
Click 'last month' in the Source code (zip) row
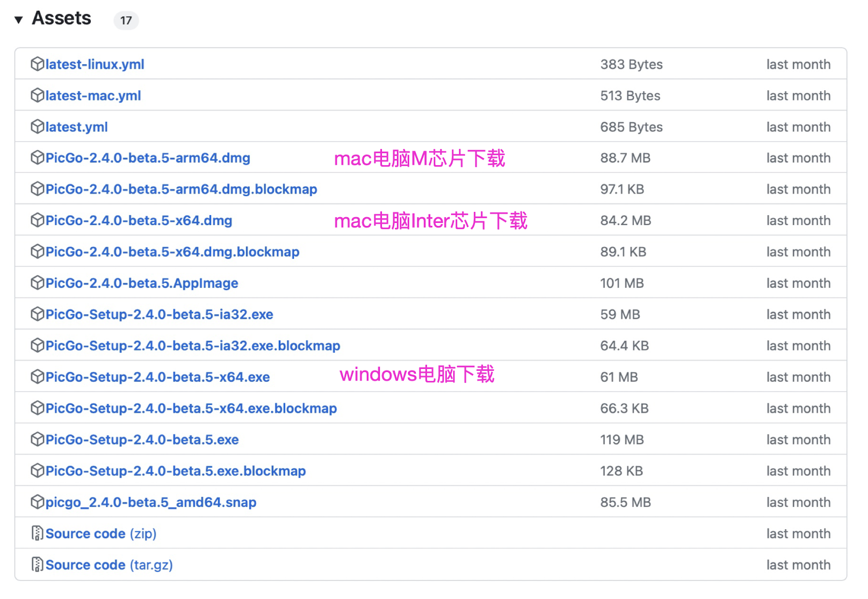point(798,534)
